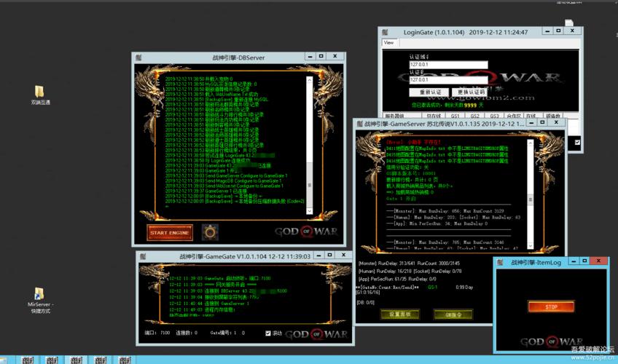Click the GS2 column header in LoginGate
The width and height of the screenshot is (618, 364).
pos(474,116)
